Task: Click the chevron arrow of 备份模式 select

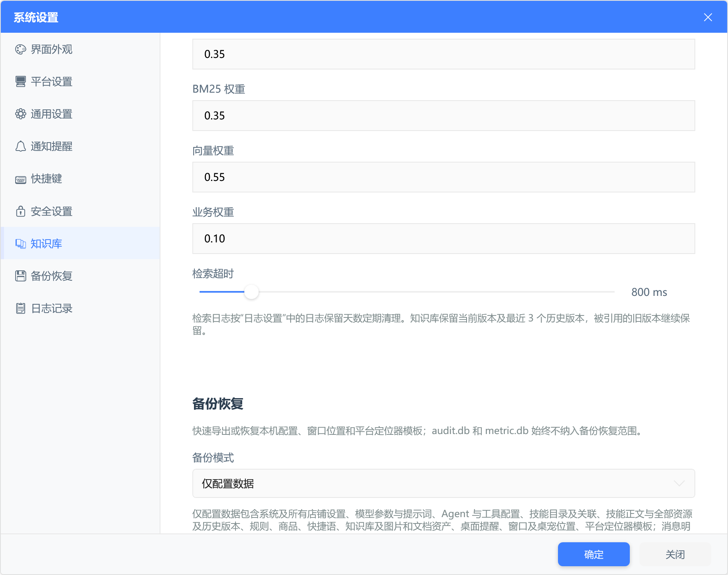Action: [679, 483]
